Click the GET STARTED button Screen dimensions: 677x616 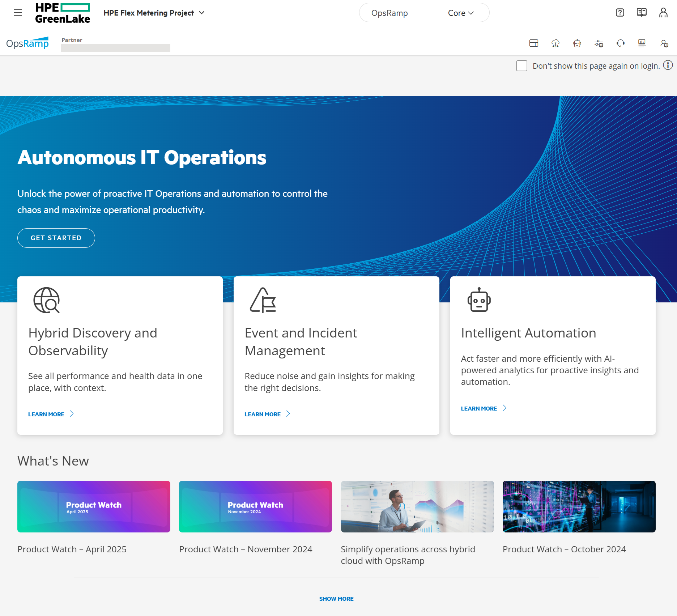point(56,238)
